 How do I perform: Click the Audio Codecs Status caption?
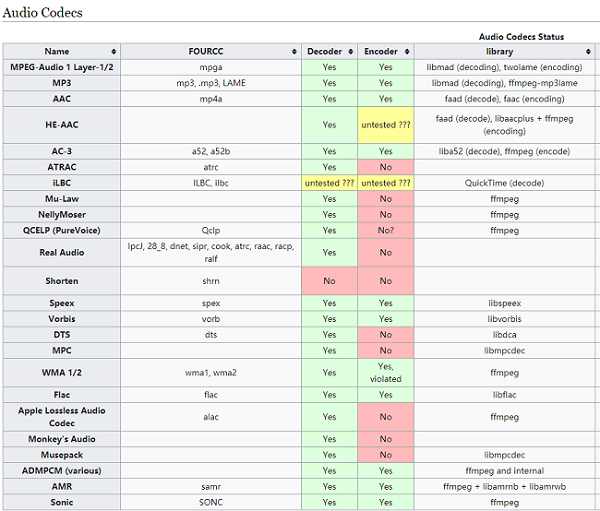pyautogui.click(x=521, y=37)
